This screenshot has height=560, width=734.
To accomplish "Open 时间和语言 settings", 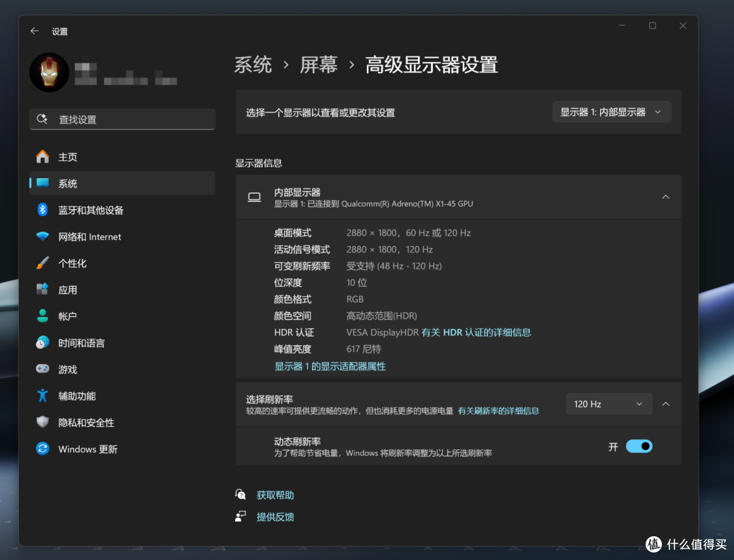I will coord(122,343).
